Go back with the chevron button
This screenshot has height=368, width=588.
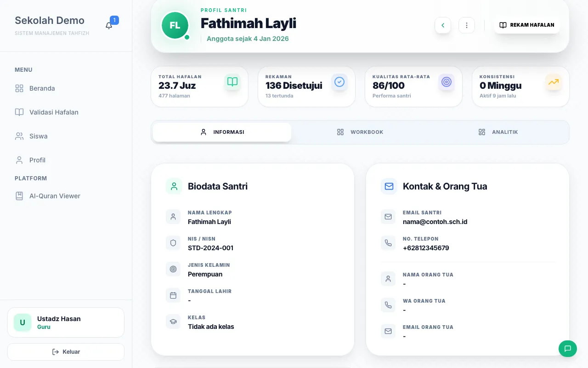click(443, 25)
